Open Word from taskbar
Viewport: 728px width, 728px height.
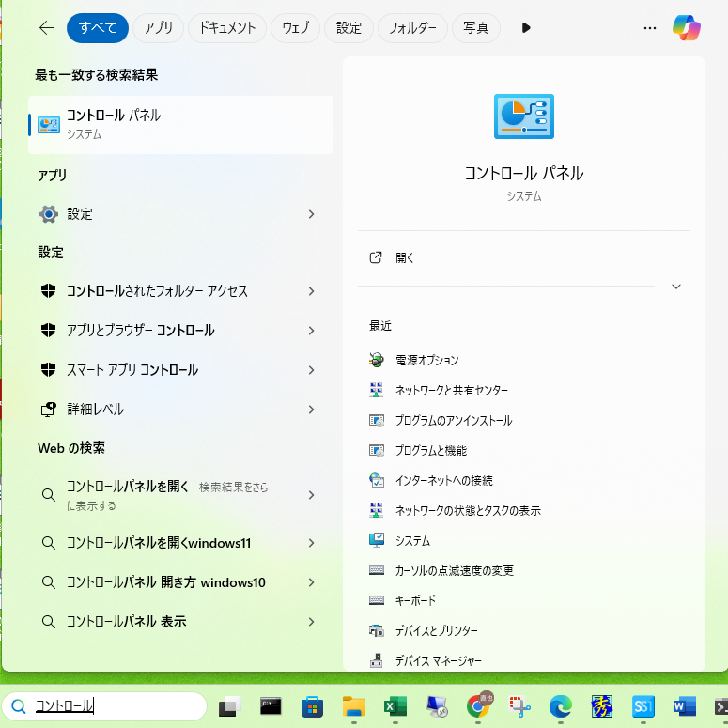click(x=685, y=706)
